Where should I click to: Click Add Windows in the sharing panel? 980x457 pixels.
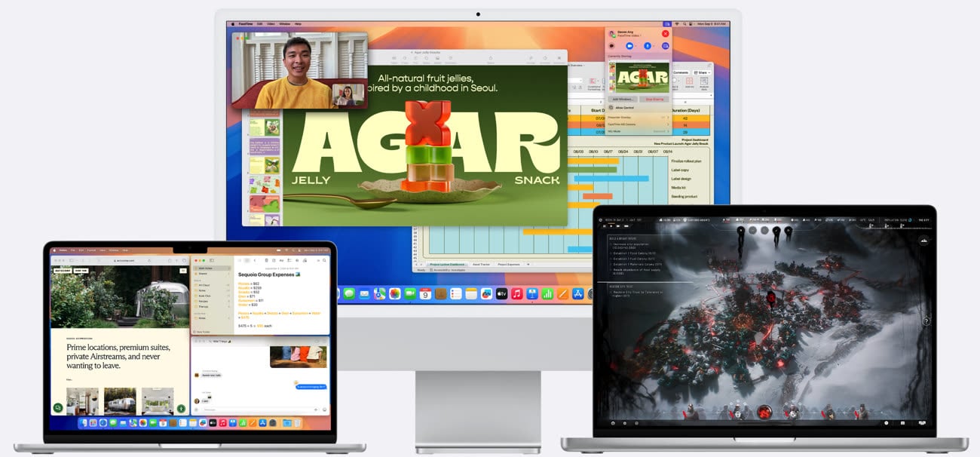[x=623, y=99]
